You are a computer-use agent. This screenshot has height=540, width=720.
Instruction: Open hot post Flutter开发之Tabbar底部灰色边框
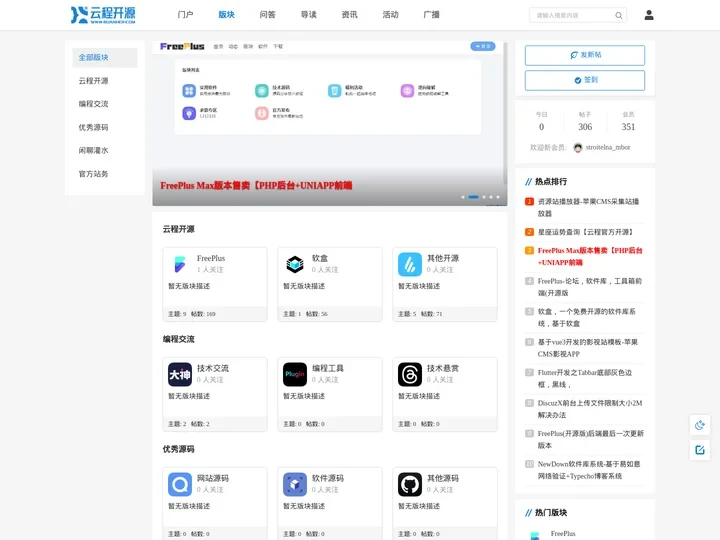click(x=585, y=378)
